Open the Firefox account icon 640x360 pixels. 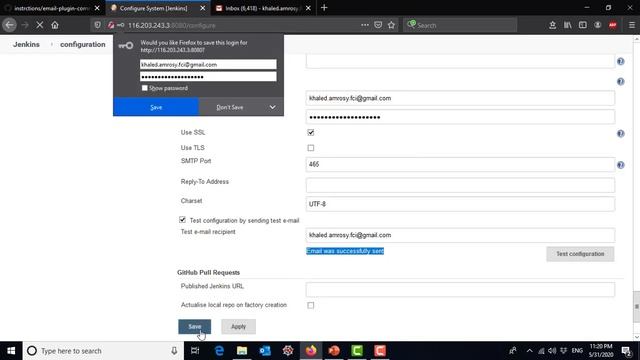[x=598, y=25]
